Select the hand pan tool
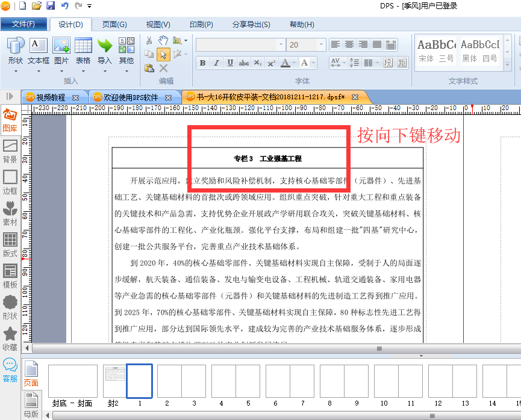The height and width of the screenshot is (420, 521). 163,40
